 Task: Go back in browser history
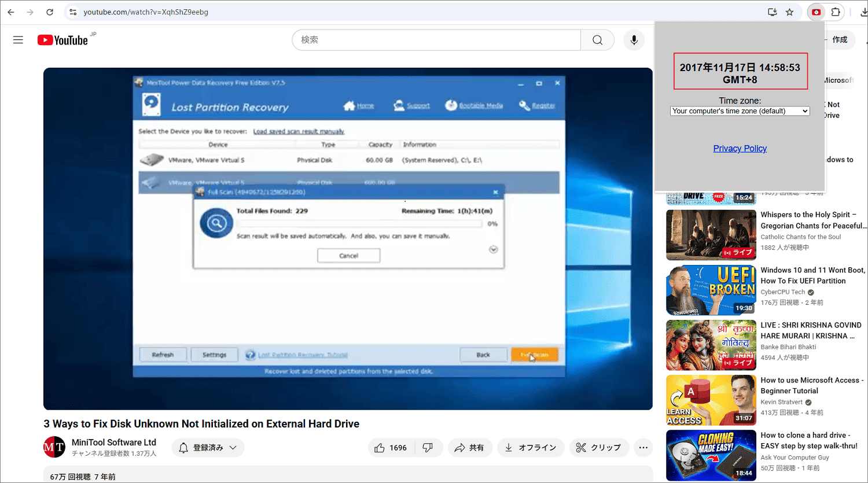(11, 12)
